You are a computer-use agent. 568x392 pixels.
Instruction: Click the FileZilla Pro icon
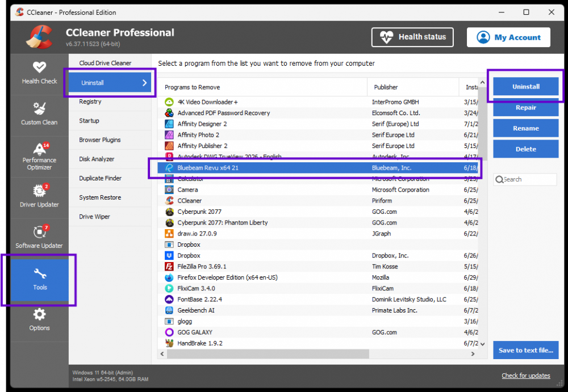click(169, 267)
